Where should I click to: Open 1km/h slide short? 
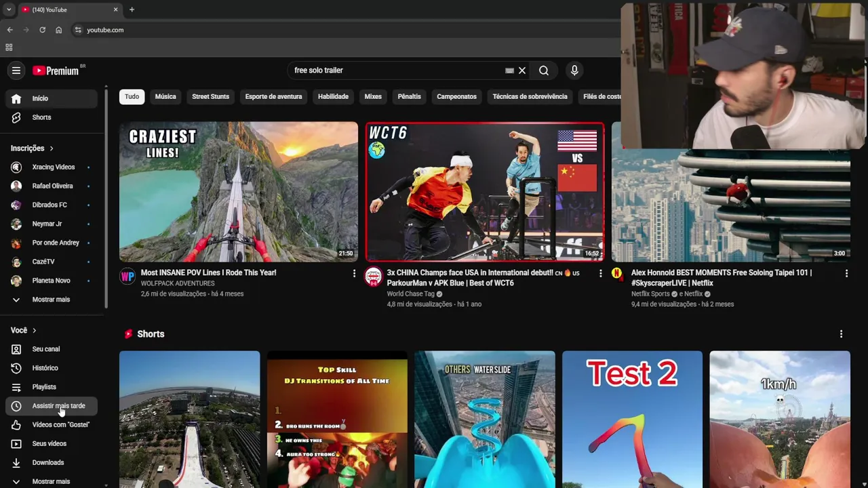coord(780,420)
